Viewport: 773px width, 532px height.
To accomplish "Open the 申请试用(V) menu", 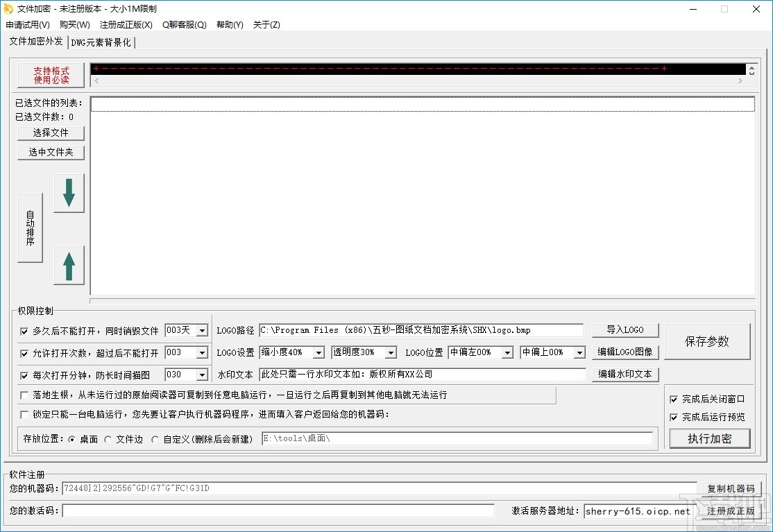I will click(28, 25).
